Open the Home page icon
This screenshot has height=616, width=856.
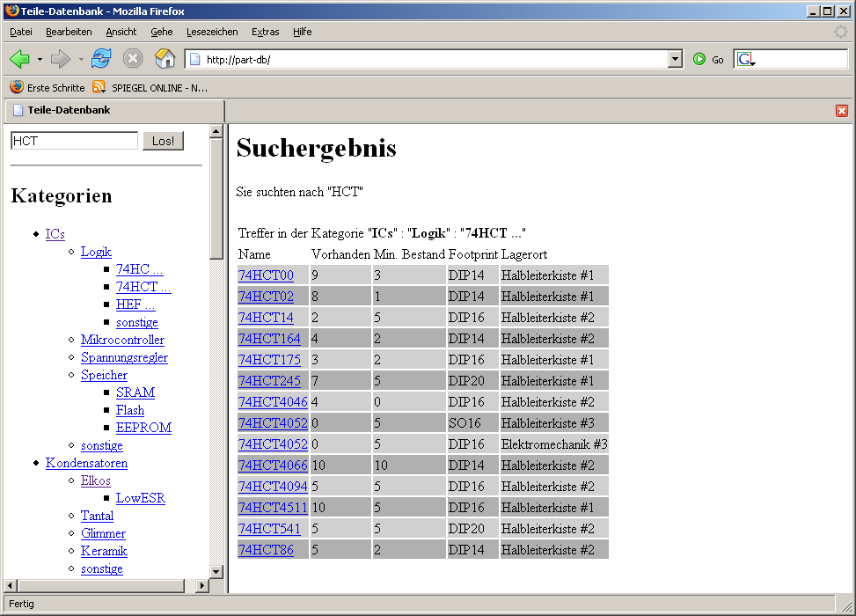165,58
